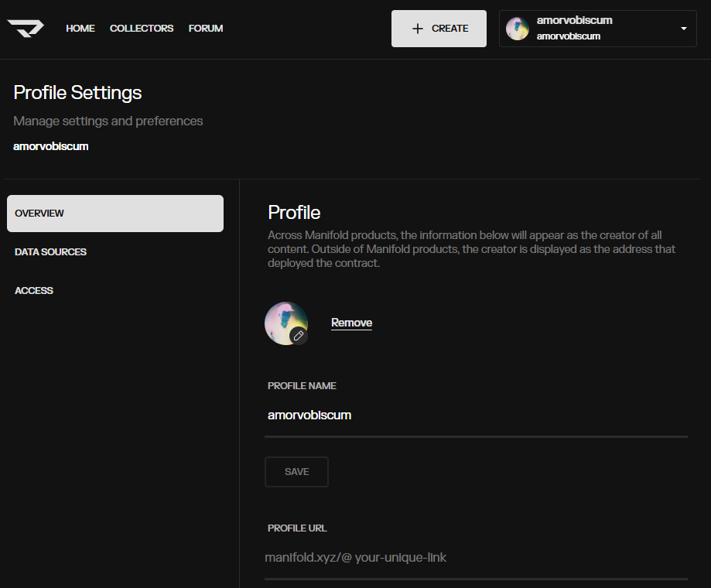The height and width of the screenshot is (588, 711).
Task: Open the Access settings section
Action: pos(34,291)
